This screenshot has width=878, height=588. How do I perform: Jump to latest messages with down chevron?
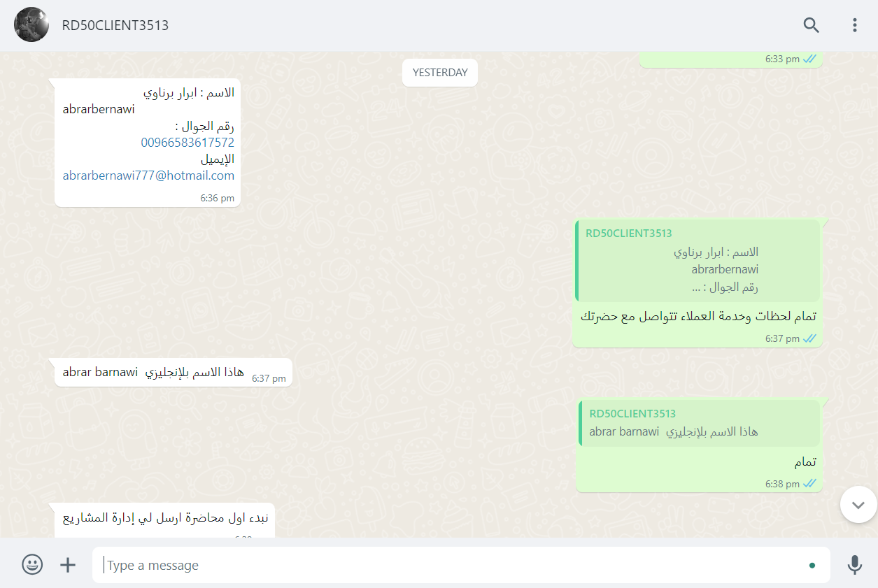(x=858, y=504)
